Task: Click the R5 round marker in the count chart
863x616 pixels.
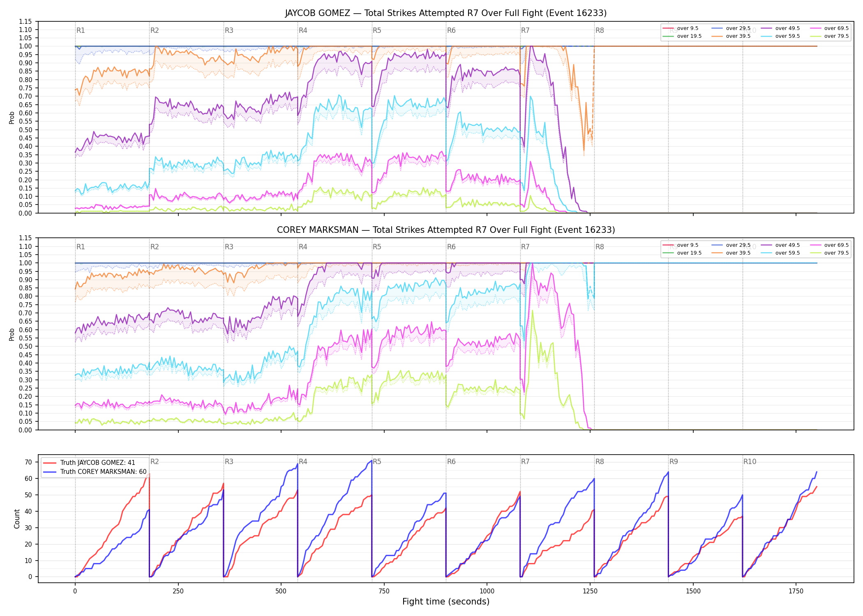Action: point(377,462)
